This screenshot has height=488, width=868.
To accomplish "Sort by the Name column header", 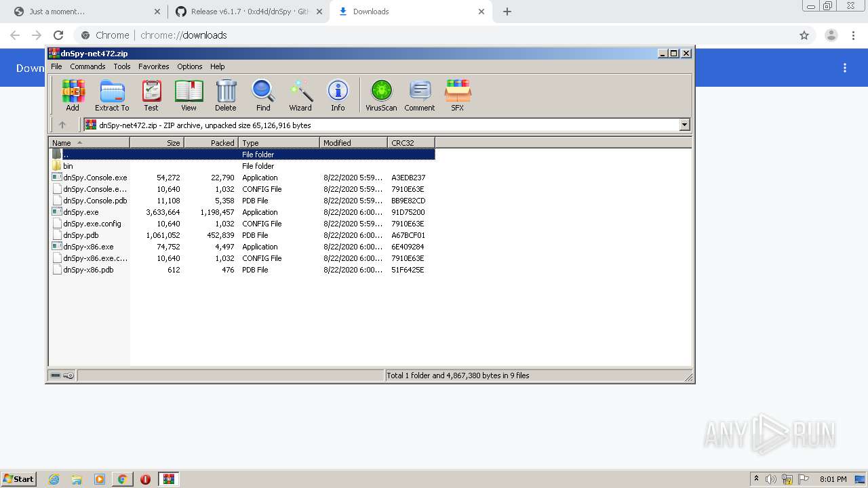I will click(89, 142).
